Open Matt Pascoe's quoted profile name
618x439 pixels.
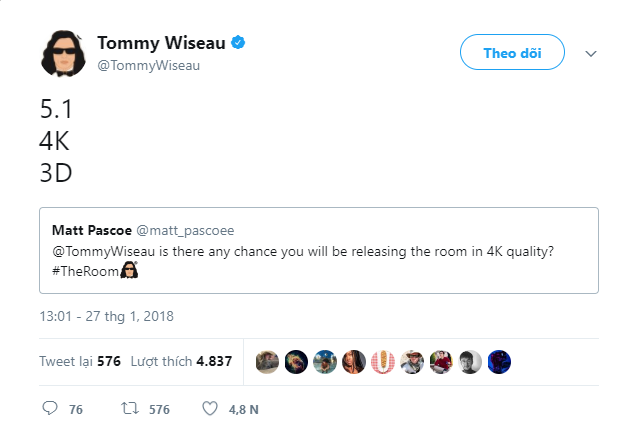92,230
